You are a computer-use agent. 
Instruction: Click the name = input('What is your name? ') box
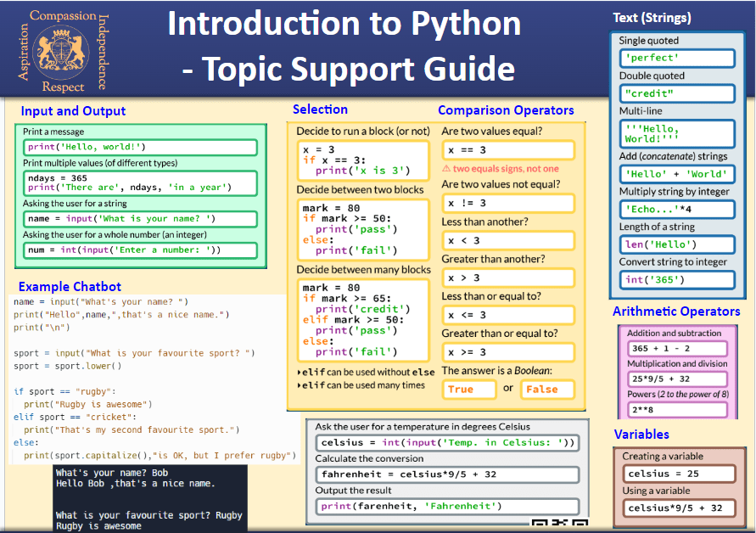tap(140, 219)
